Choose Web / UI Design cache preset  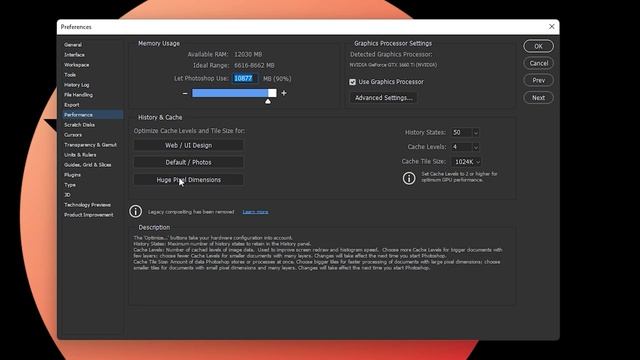tap(189, 145)
